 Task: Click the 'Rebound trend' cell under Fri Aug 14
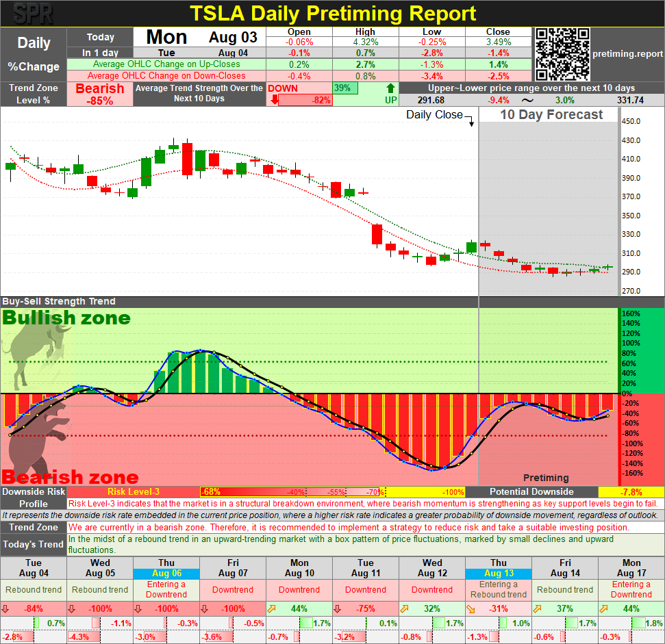(565, 589)
